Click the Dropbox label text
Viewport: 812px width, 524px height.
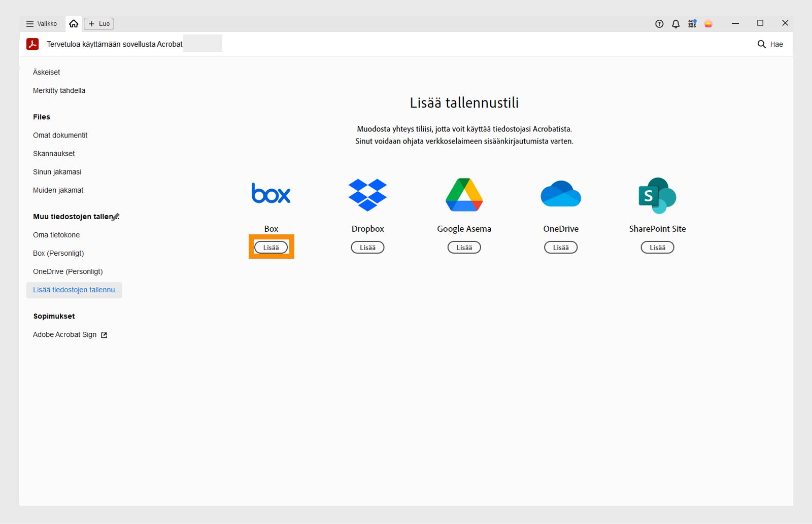click(x=368, y=229)
